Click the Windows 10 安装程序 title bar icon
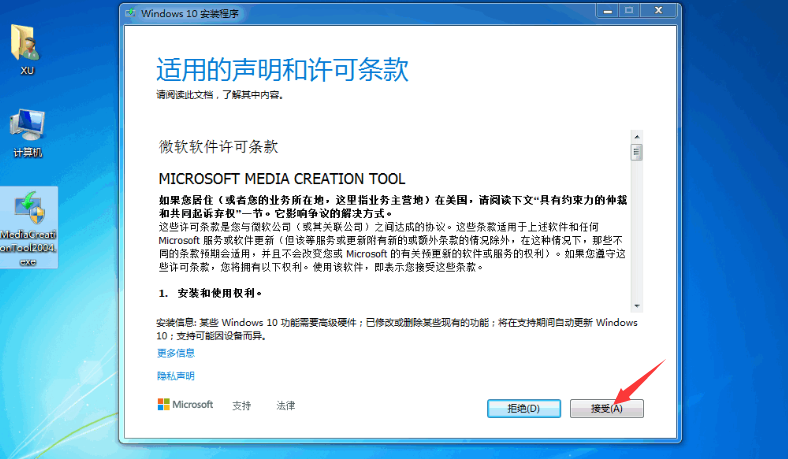 tap(133, 11)
